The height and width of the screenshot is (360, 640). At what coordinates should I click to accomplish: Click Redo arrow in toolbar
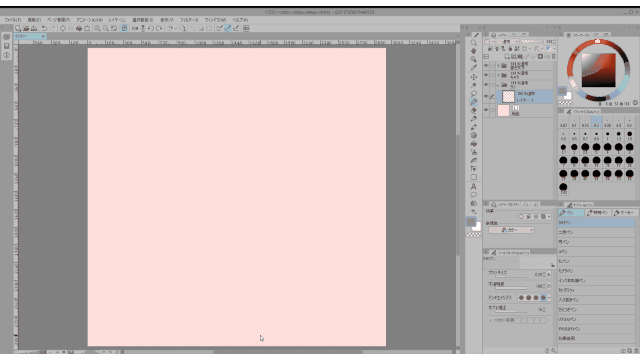coord(52,28)
